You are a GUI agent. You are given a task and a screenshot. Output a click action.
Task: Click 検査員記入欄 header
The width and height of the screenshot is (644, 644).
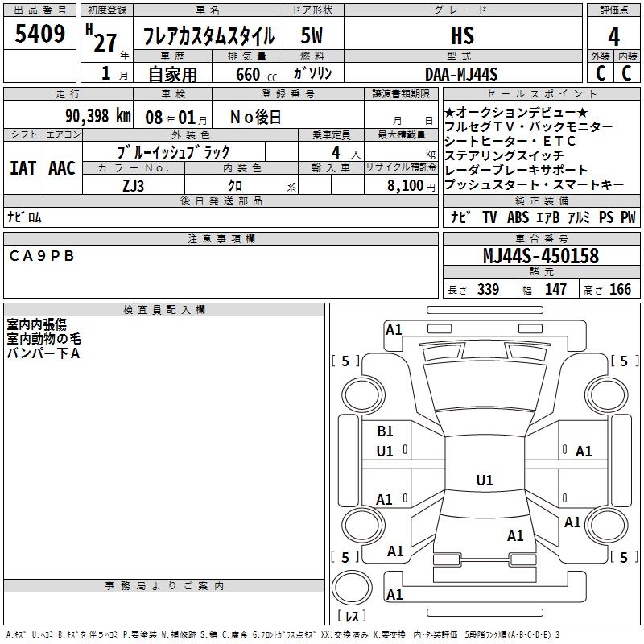tap(164, 310)
